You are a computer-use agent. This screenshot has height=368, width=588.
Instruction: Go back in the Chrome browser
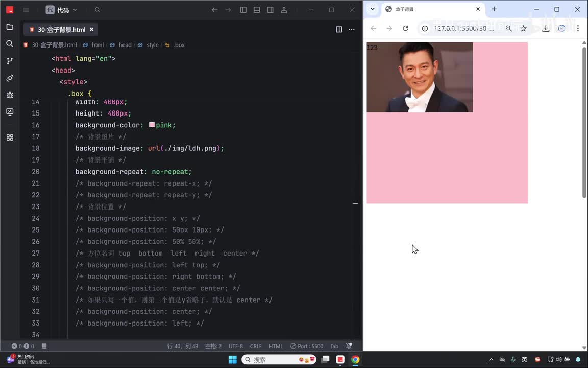pos(373,28)
